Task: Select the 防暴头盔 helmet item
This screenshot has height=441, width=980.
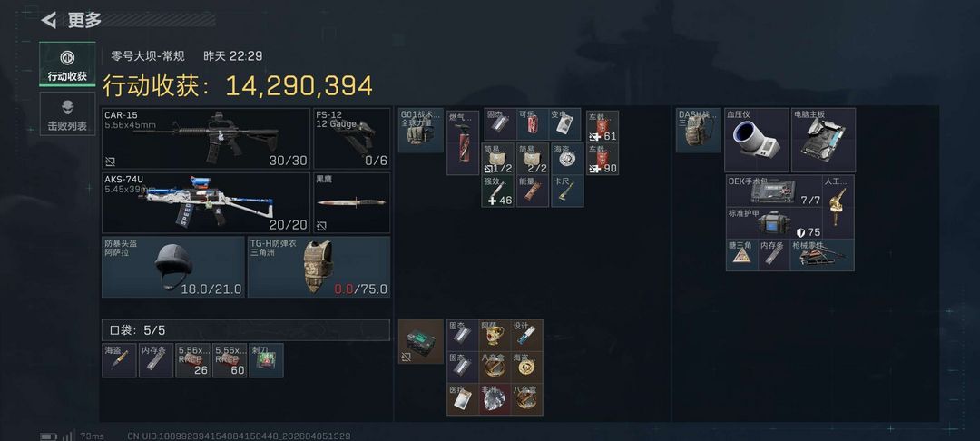Action: [173, 267]
